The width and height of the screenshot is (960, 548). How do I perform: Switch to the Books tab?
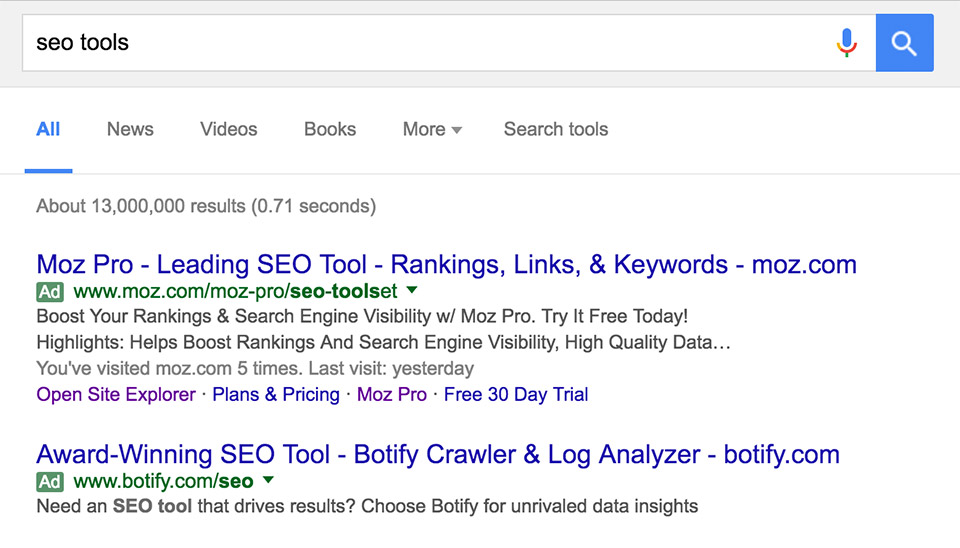tap(330, 129)
